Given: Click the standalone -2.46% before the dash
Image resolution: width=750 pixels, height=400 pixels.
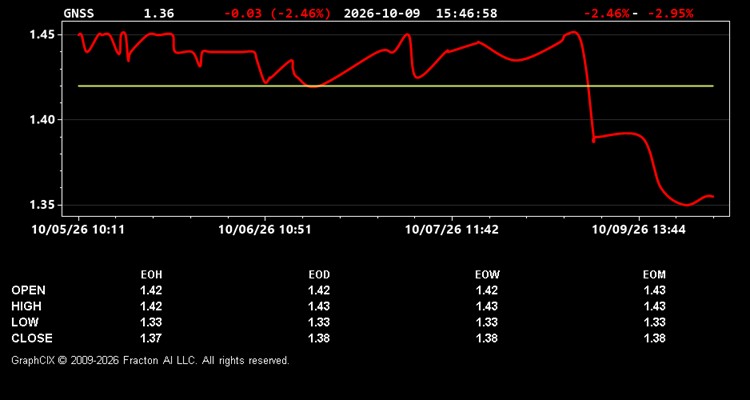Looking at the screenshot, I should click(x=606, y=13).
